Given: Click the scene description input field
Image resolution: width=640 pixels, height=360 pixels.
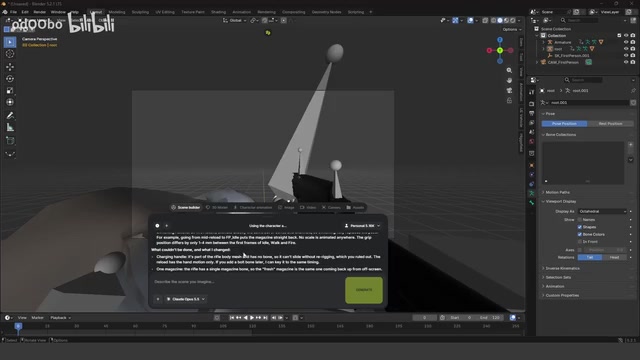Looking at the screenshot, I should (x=247, y=282).
